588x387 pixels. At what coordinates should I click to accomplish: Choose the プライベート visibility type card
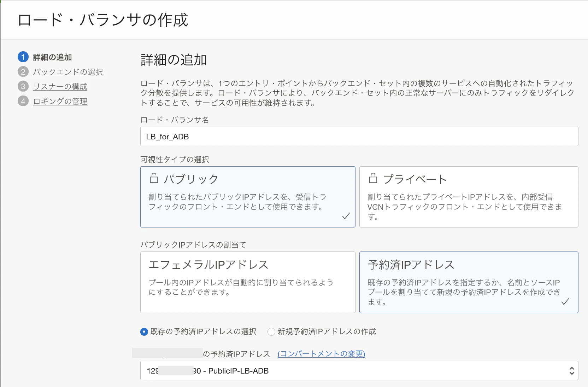click(x=469, y=197)
